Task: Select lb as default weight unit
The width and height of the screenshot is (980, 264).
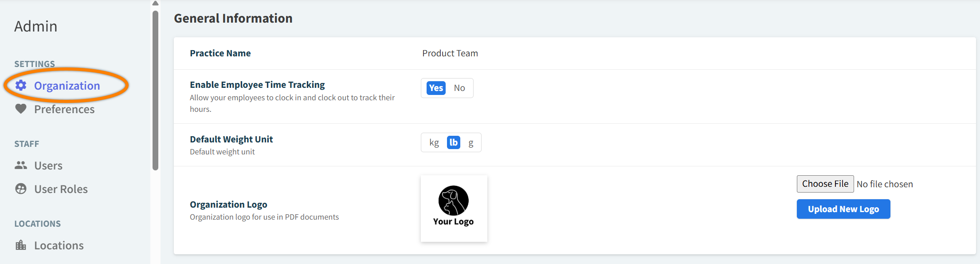Action: (453, 142)
